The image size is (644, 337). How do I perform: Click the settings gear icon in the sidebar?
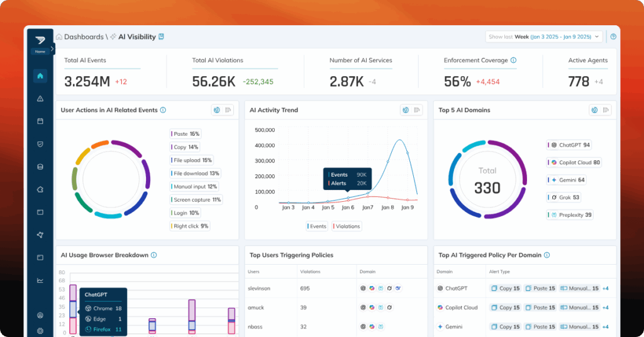click(x=40, y=330)
